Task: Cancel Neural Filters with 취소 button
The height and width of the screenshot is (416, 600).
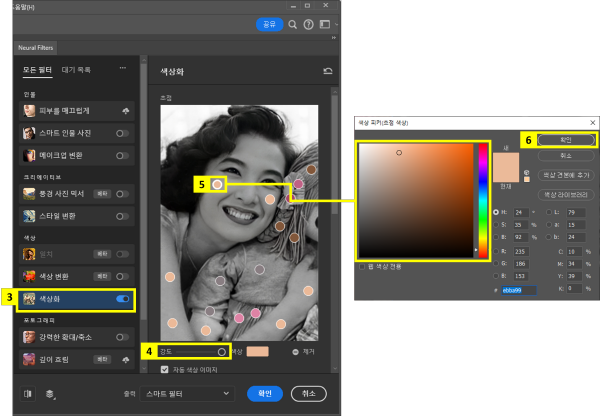Action: coord(308,394)
